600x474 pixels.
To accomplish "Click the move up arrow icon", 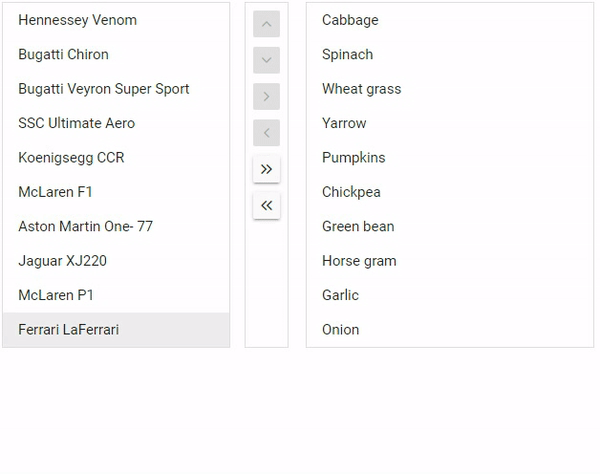I will 266,24.
